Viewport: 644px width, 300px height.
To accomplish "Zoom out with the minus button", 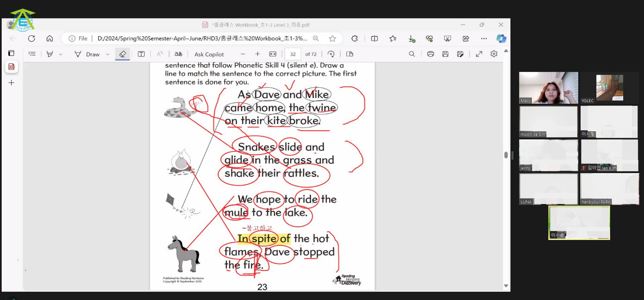I will (243, 54).
